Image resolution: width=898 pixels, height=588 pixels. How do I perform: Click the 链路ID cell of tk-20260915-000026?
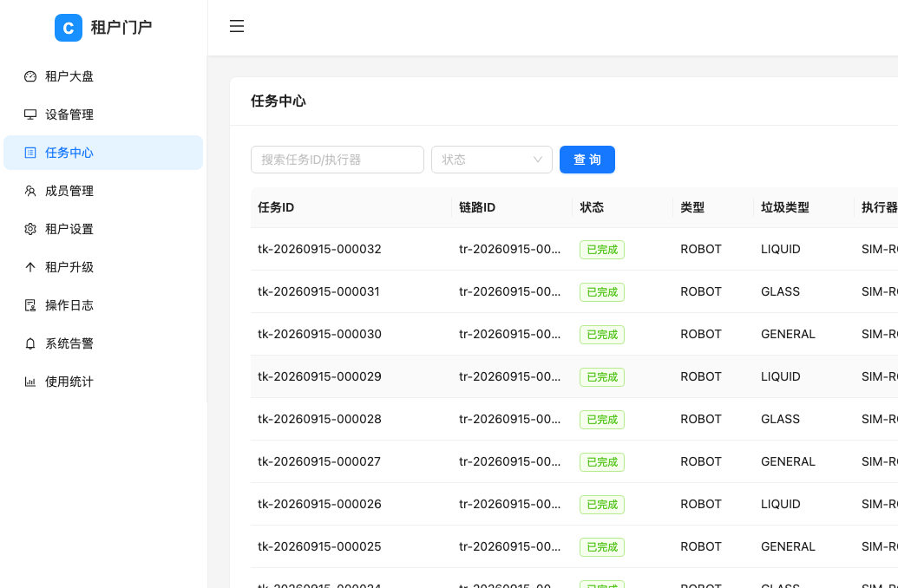coord(509,504)
